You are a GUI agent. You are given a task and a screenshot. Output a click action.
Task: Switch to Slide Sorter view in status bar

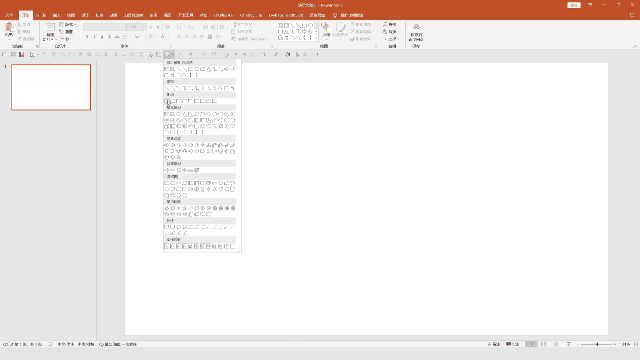pyautogui.click(x=543, y=344)
